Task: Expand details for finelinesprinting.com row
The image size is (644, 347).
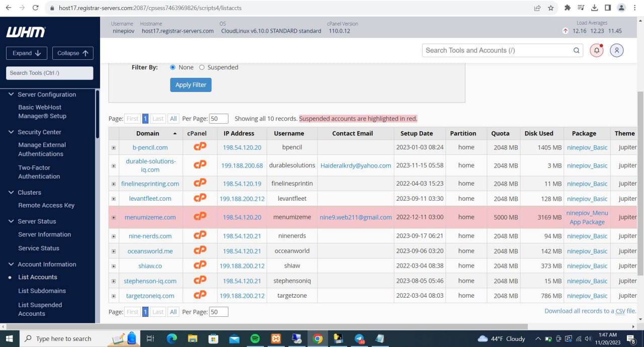Action: [x=113, y=184]
